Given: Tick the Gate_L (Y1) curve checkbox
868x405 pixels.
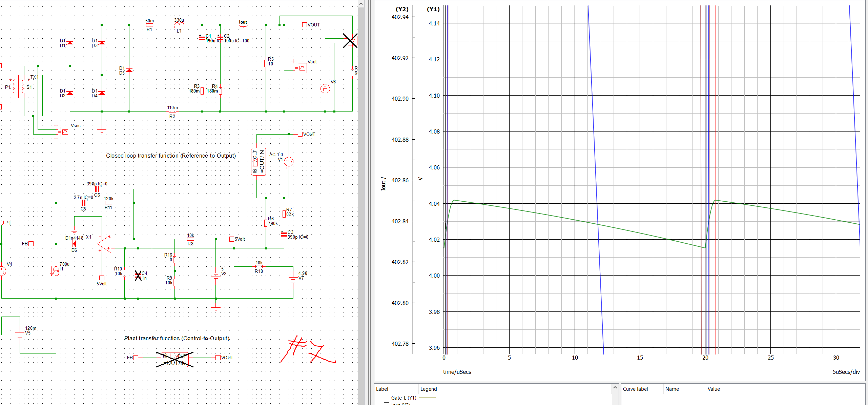Looking at the screenshot, I should pyautogui.click(x=387, y=398).
